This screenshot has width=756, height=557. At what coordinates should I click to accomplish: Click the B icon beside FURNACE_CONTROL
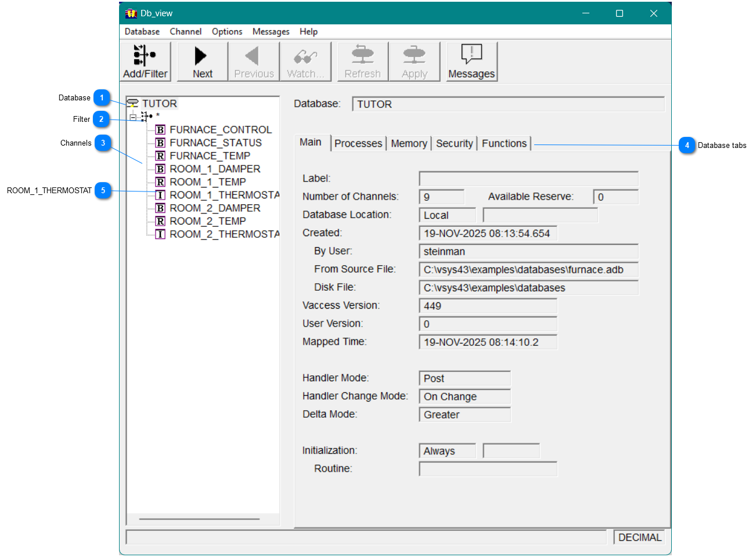[160, 129]
